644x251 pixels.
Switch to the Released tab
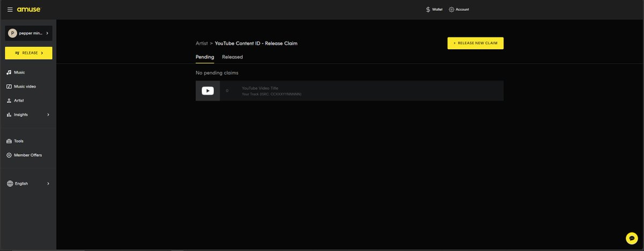232,57
